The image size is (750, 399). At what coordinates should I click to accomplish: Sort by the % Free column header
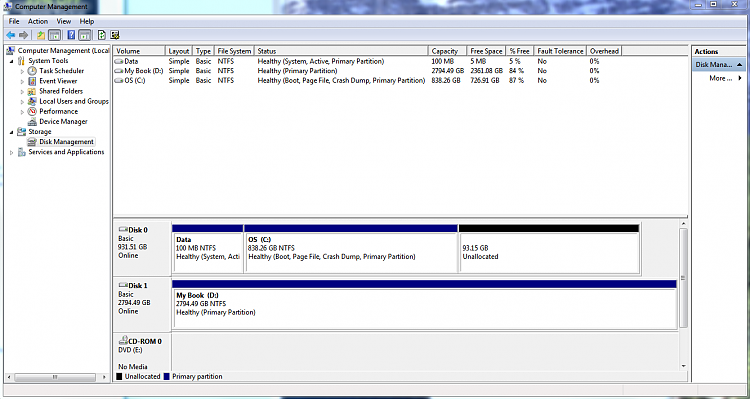click(520, 51)
